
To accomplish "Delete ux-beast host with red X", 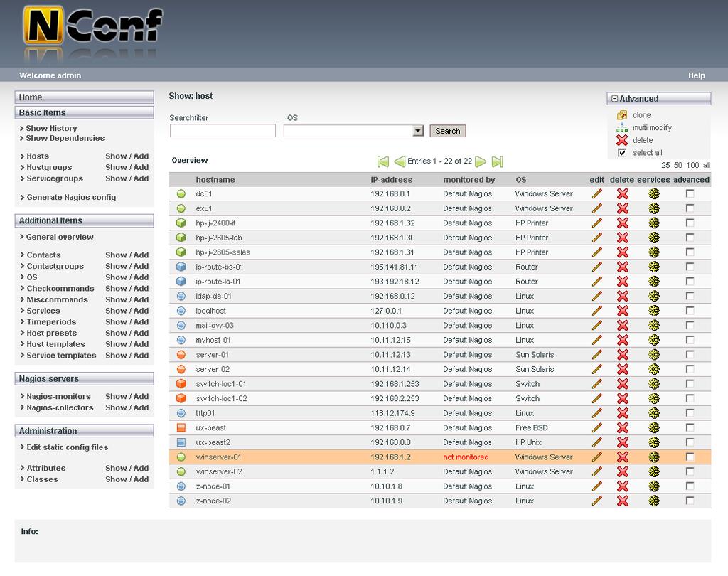I will point(622,428).
